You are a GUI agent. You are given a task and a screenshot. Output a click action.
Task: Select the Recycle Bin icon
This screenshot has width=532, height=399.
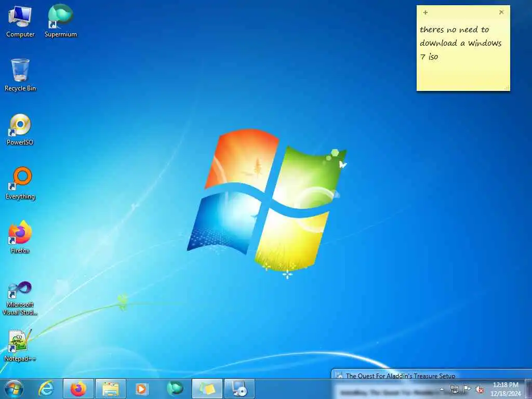click(x=20, y=75)
